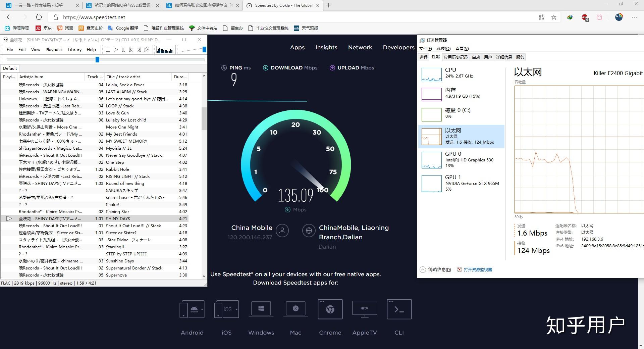Switch to the 一带一路 搜索结果 知乎 tab

click(x=42, y=5)
